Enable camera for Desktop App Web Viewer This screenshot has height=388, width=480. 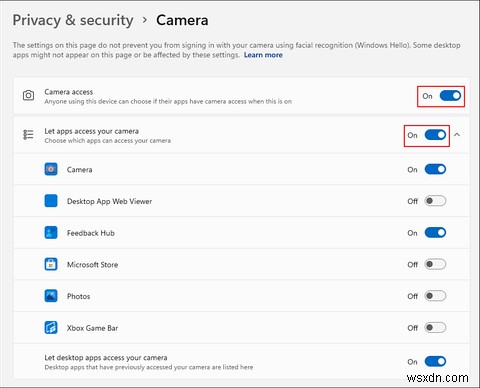tap(435, 201)
